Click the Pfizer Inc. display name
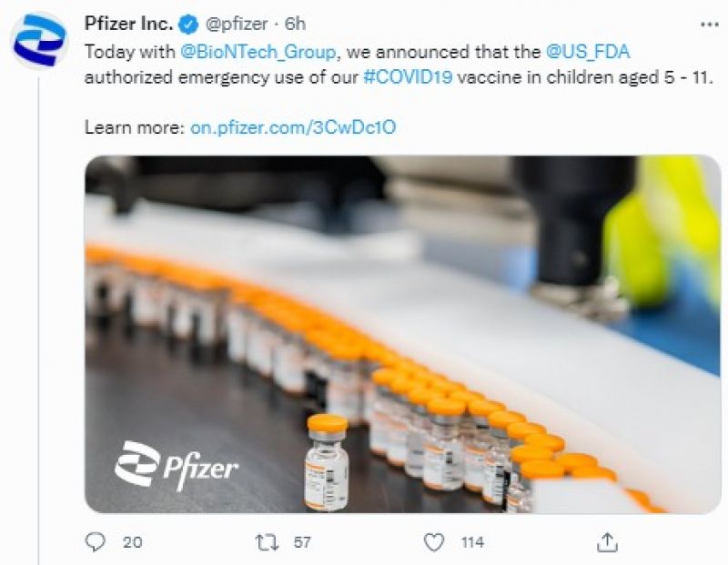 coord(129,24)
